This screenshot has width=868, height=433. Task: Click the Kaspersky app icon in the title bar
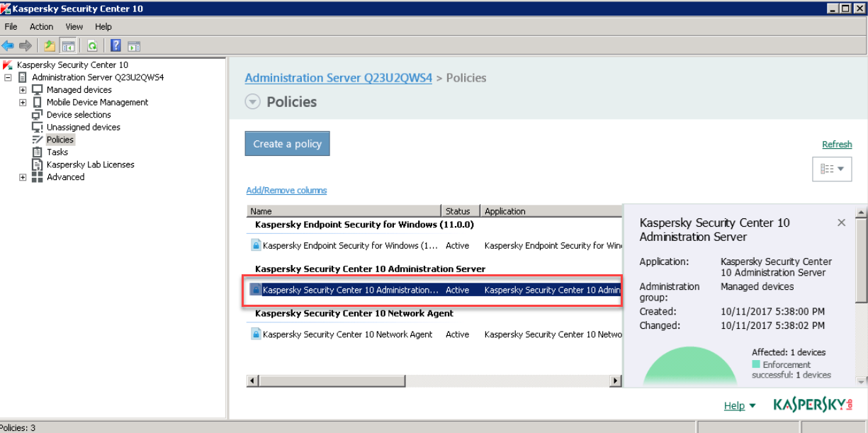tap(6, 9)
